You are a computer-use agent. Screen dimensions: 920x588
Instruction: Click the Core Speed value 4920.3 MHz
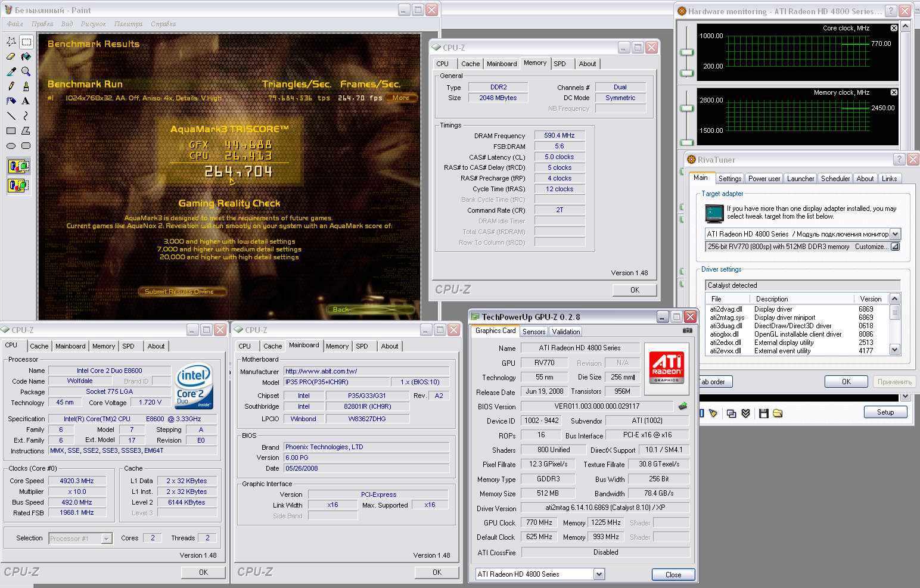click(x=77, y=481)
